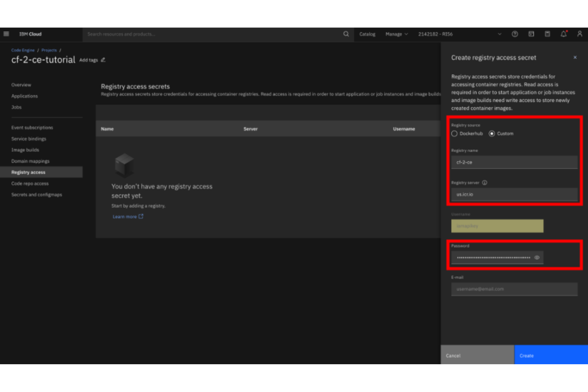Select the Custom registry source
Image resolution: width=588 pixels, height=392 pixels.
492,133
